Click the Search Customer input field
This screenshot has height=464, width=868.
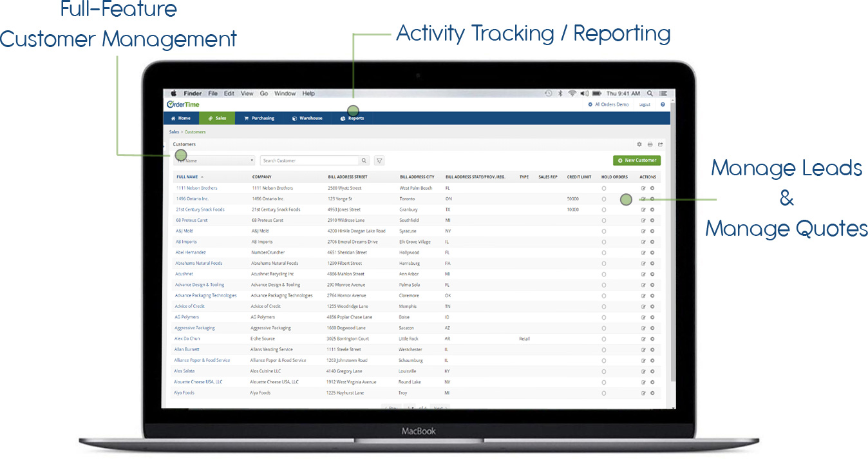click(x=310, y=160)
